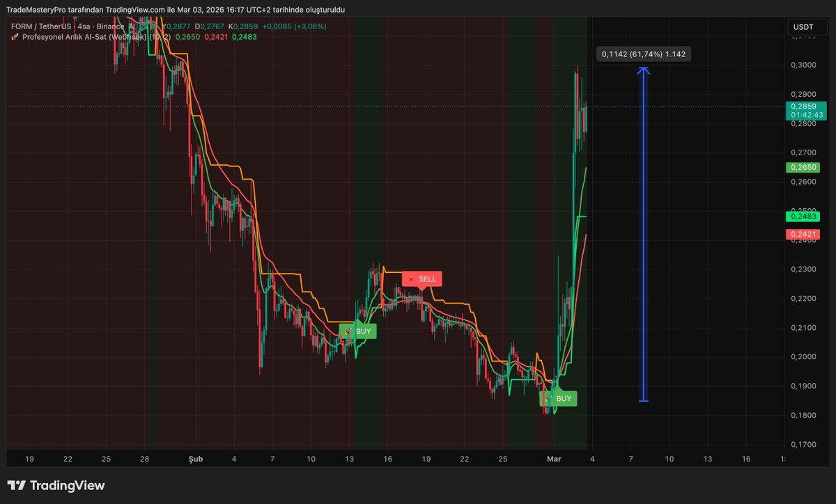Click the 0,1142 (61,74%) price range label
The height and width of the screenshot is (504, 836).
pos(644,54)
